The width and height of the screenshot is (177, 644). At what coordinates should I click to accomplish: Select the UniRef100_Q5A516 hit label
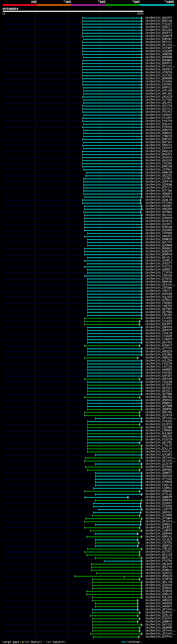(159, 400)
